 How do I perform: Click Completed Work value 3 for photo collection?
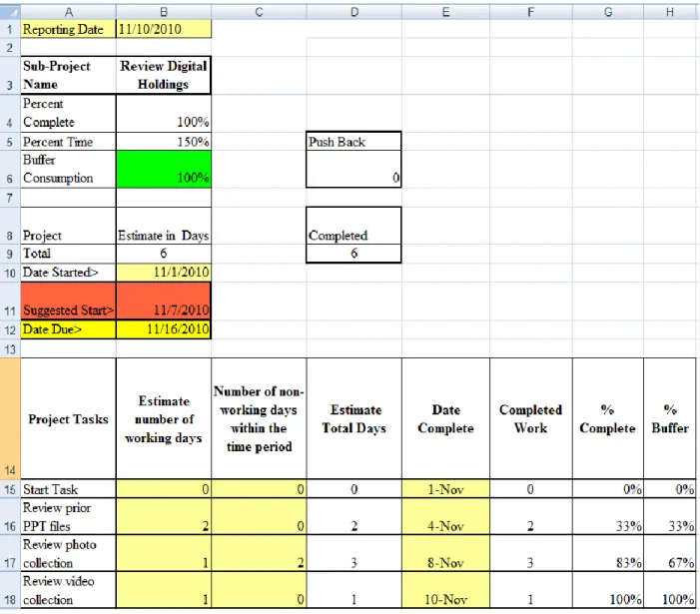531,553
